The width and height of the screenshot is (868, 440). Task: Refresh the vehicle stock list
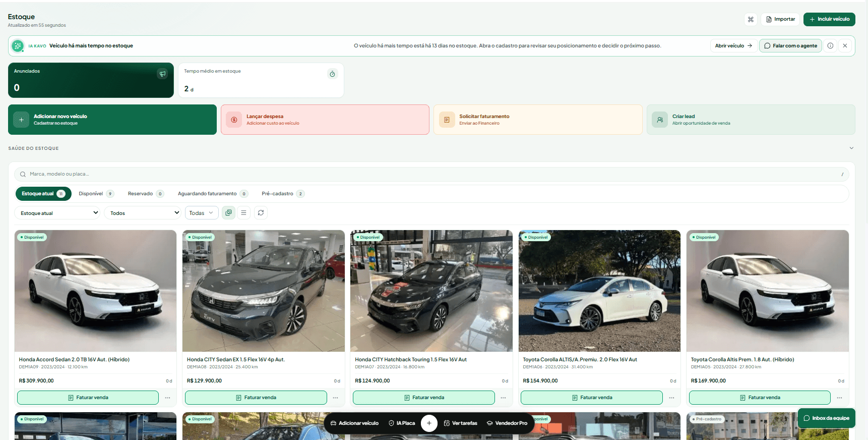click(261, 213)
